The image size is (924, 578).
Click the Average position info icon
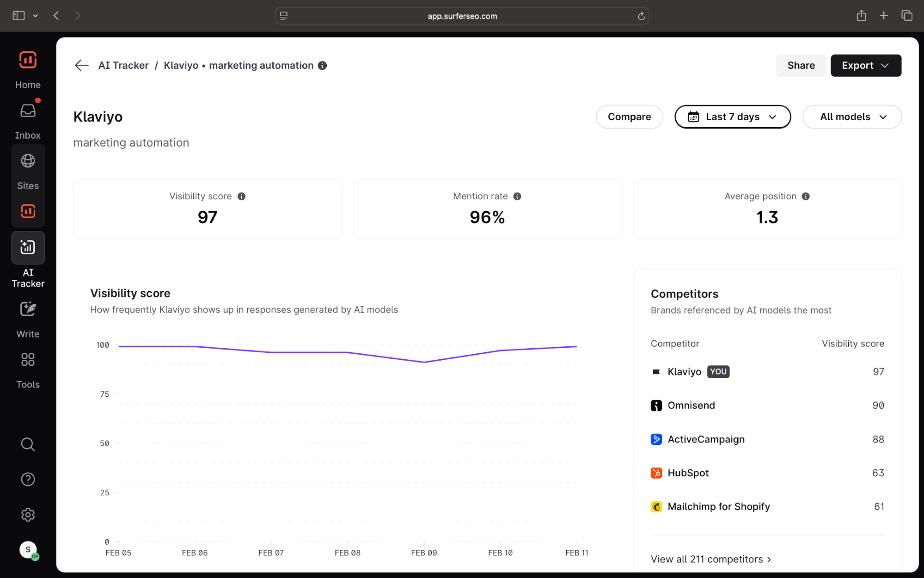pos(806,197)
